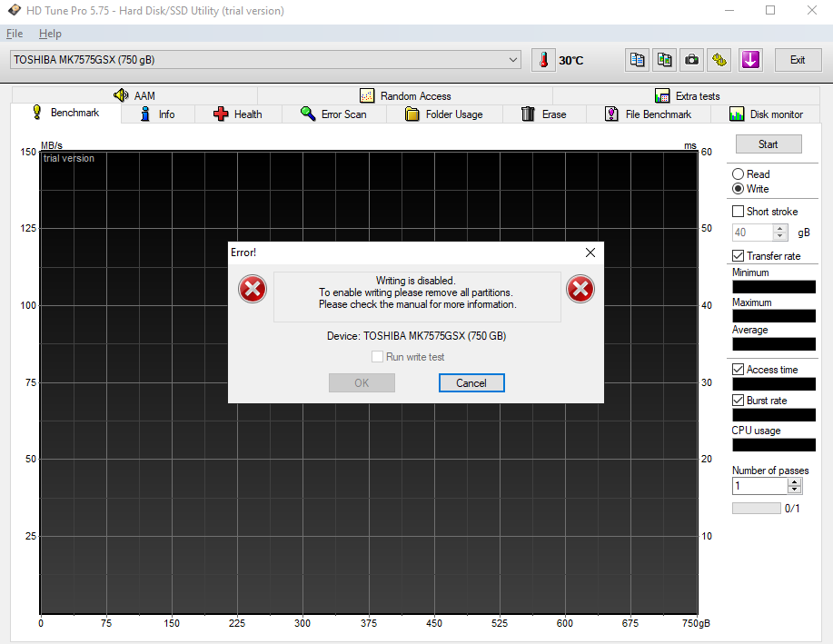
Task: Click the HD Tune Pro title bar icon
Action: [x=15, y=10]
